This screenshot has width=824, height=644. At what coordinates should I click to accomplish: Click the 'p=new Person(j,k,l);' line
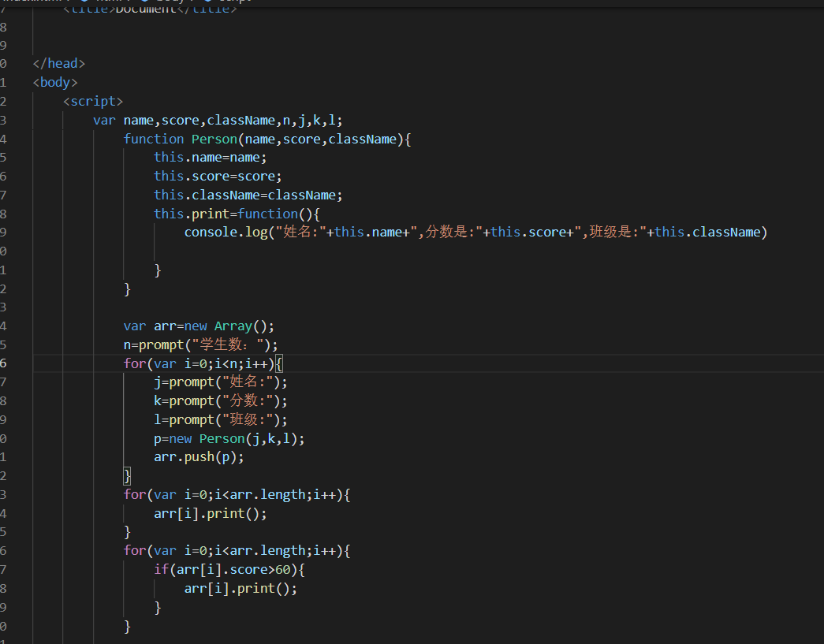pos(229,438)
